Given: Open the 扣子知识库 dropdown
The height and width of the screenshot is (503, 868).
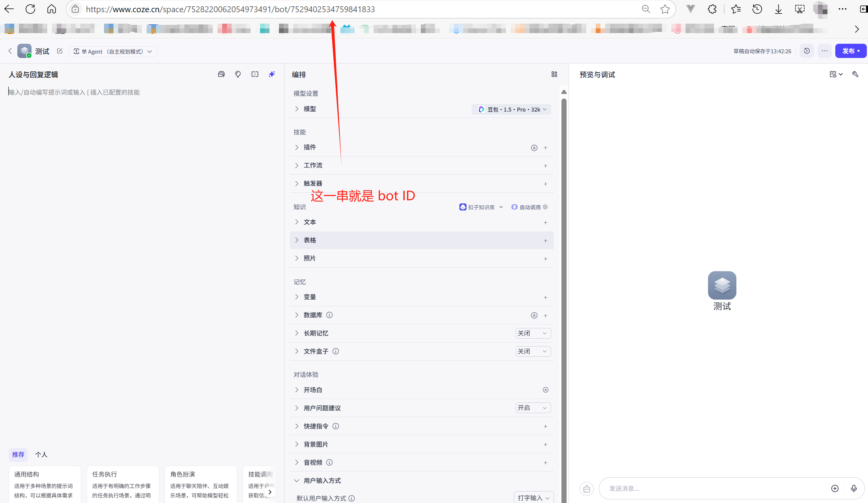Looking at the screenshot, I should point(481,207).
